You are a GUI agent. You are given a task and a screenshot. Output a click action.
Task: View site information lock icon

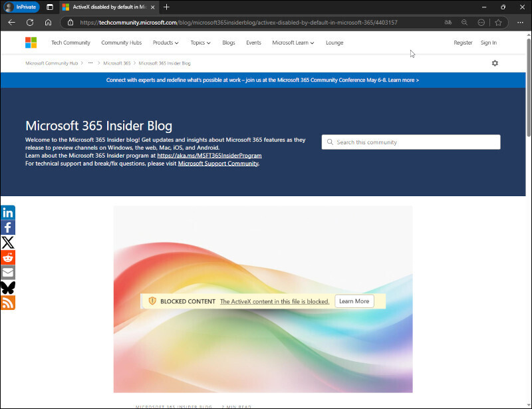[x=70, y=23]
